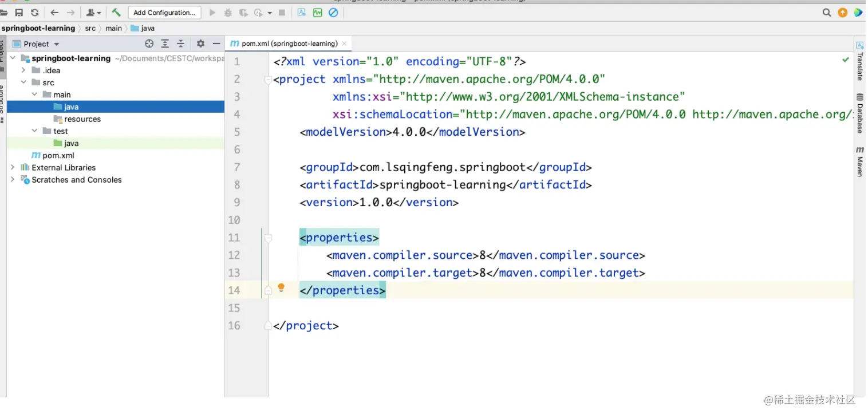Open the user profile dropdown in toolbar

[93, 13]
